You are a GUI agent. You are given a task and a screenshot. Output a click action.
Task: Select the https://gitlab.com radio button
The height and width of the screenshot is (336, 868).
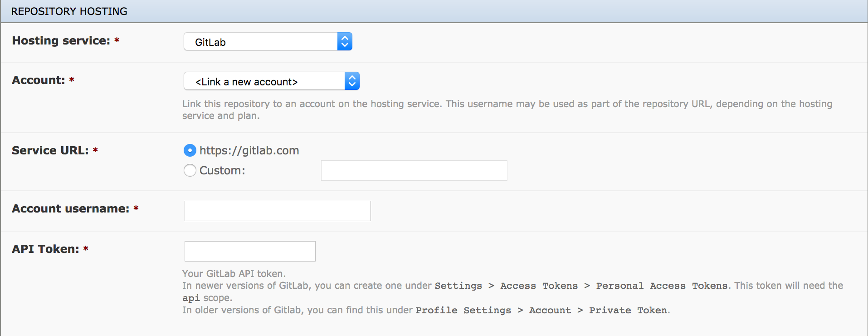190,150
